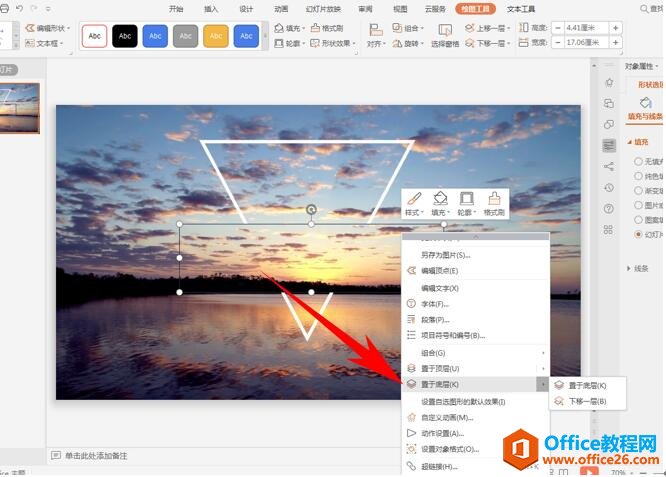Select the slide thumbnail in the left panel
This screenshot has height=477, width=666.
coord(19,108)
